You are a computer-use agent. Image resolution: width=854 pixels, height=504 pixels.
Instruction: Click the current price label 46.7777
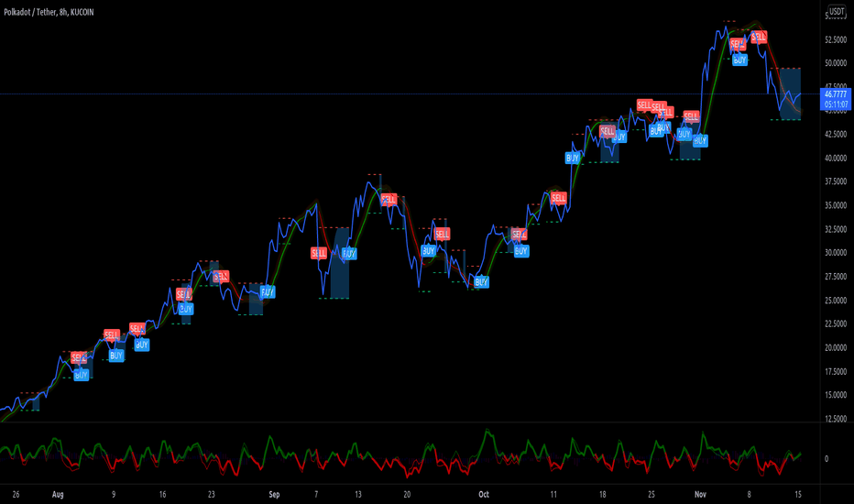coord(836,94)
